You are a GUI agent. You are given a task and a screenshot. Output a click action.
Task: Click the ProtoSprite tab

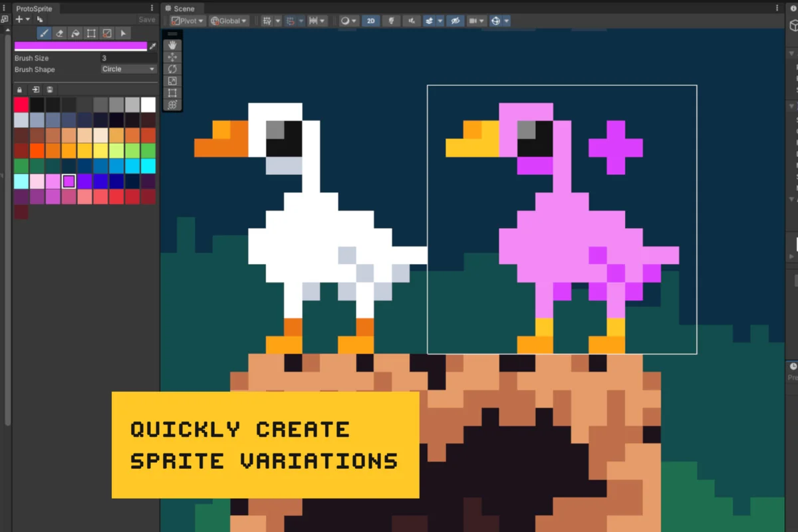tap(33, 9)
